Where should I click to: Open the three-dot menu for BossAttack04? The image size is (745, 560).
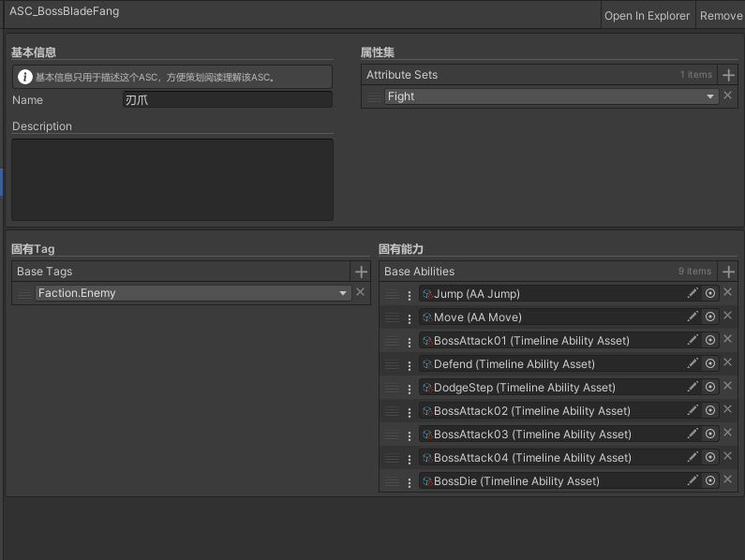(410, 459)
